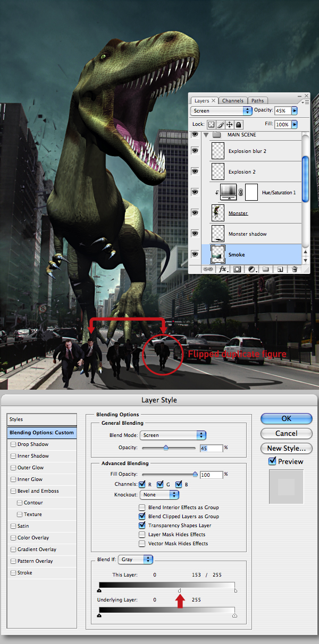Viewport: 319px width, 644px height.
Task: Click the Cancel button
Action: [x=286, y=433]
